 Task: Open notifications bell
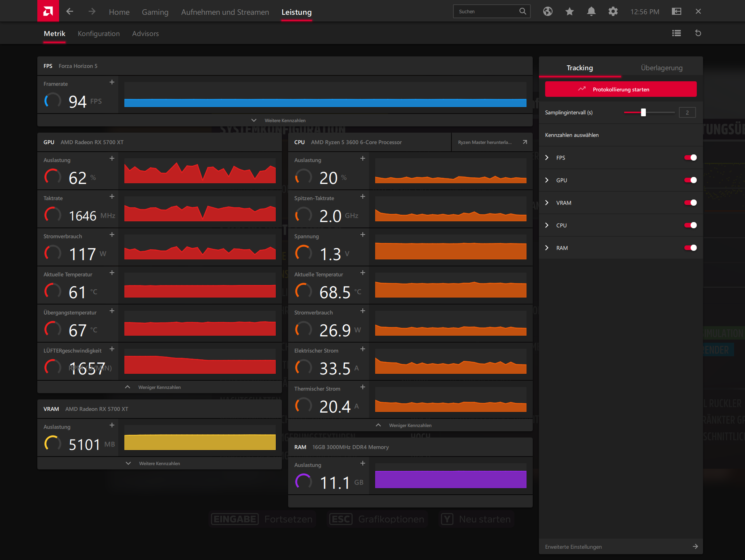click(591, 11)
